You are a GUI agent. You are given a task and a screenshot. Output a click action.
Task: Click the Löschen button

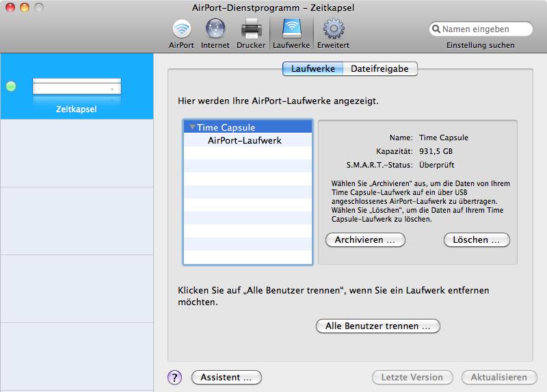tap(477, 240)
